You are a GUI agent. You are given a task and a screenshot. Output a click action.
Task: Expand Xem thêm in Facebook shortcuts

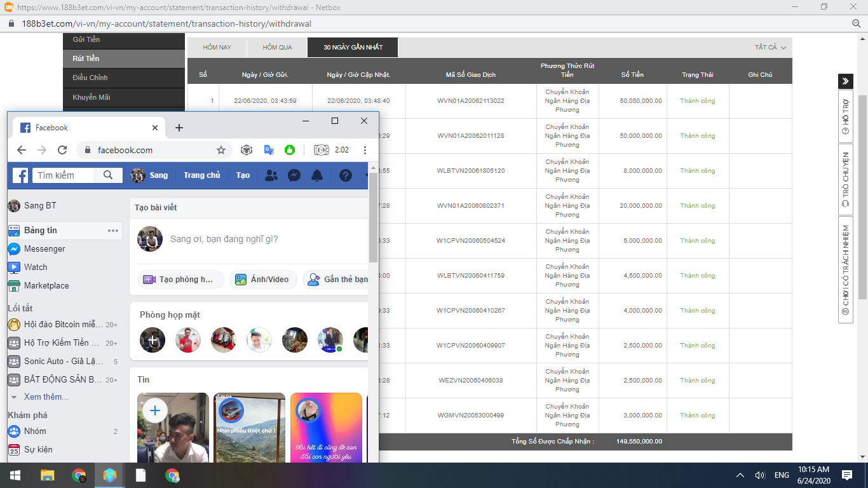pyautogui.click(x=46, y=397)
